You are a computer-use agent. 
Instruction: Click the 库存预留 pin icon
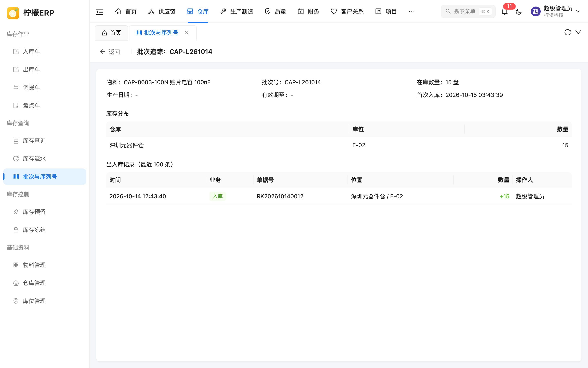coord(16,212)
